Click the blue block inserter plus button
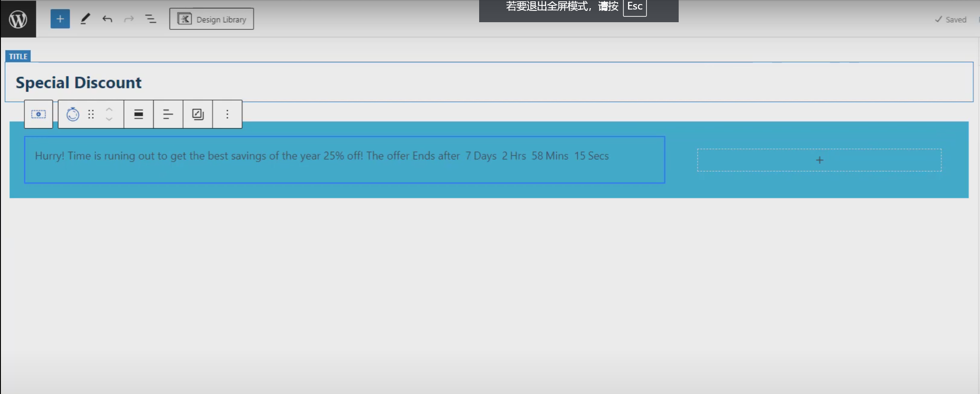980x394 pixels. pos(60,19)
